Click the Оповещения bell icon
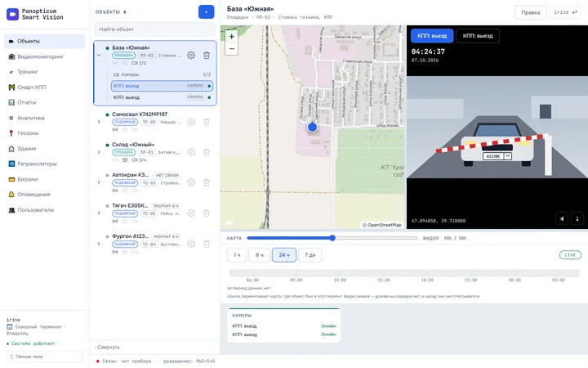Viewport: 588px width, 368px height. tap(11, 195)
